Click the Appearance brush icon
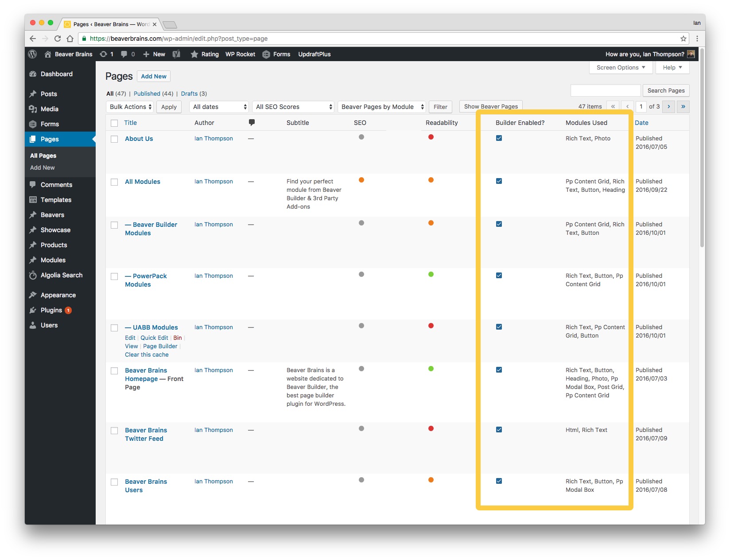This screenshot has height=560, width=730. coord(33,295)
